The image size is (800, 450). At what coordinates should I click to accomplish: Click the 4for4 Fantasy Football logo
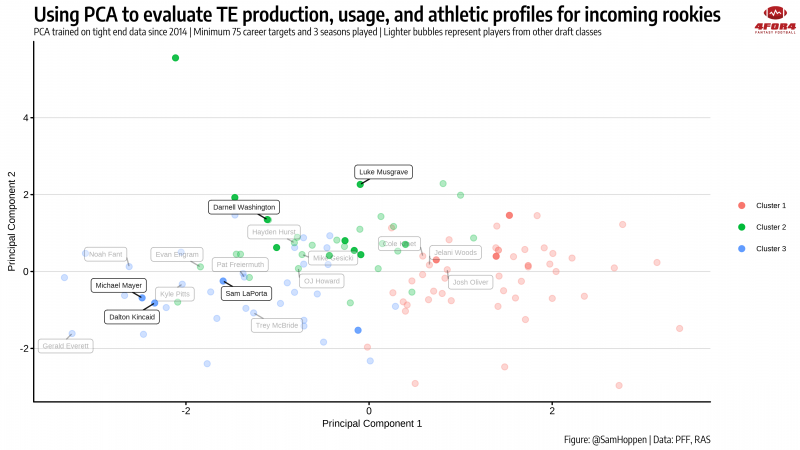770,20
